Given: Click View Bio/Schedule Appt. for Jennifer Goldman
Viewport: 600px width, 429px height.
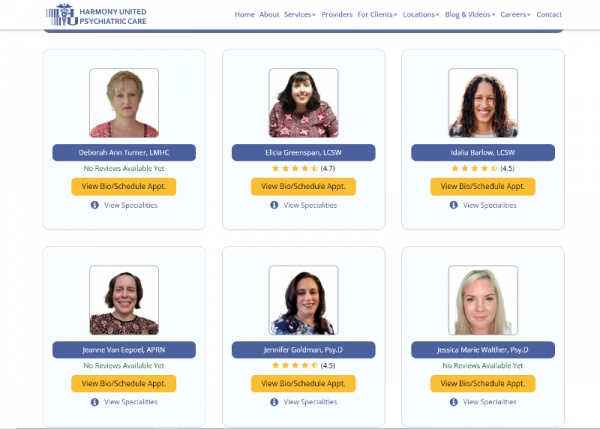Looking at the screenshot, I should [303, 383].
